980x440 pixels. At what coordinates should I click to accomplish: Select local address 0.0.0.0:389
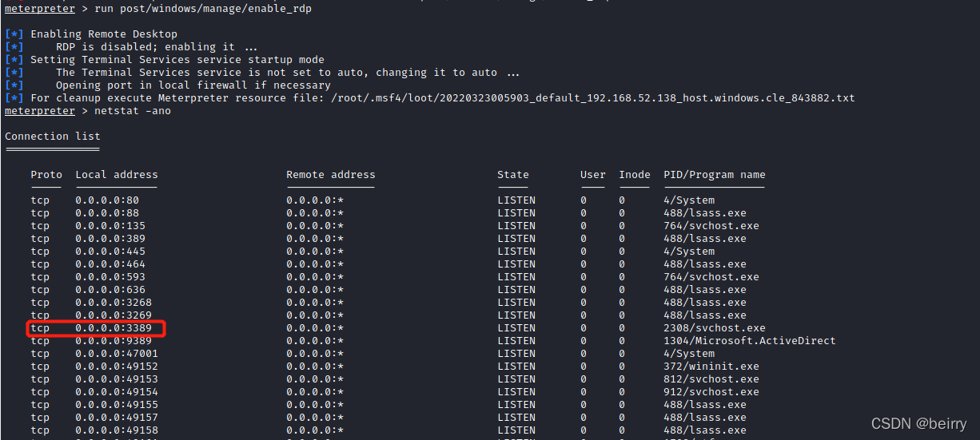110,238
